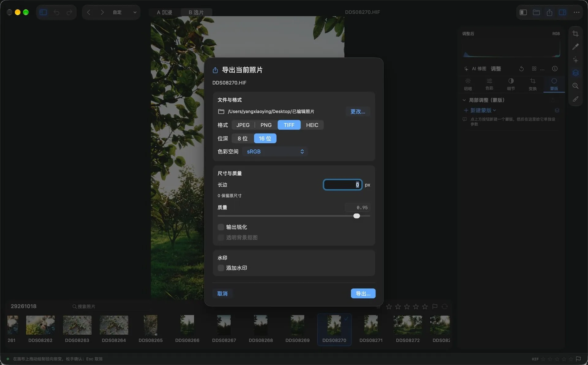The width and height of the screenshot is (588, 365).
Task: Open the sRGB color space dropdown
Action: coord(275,152)
